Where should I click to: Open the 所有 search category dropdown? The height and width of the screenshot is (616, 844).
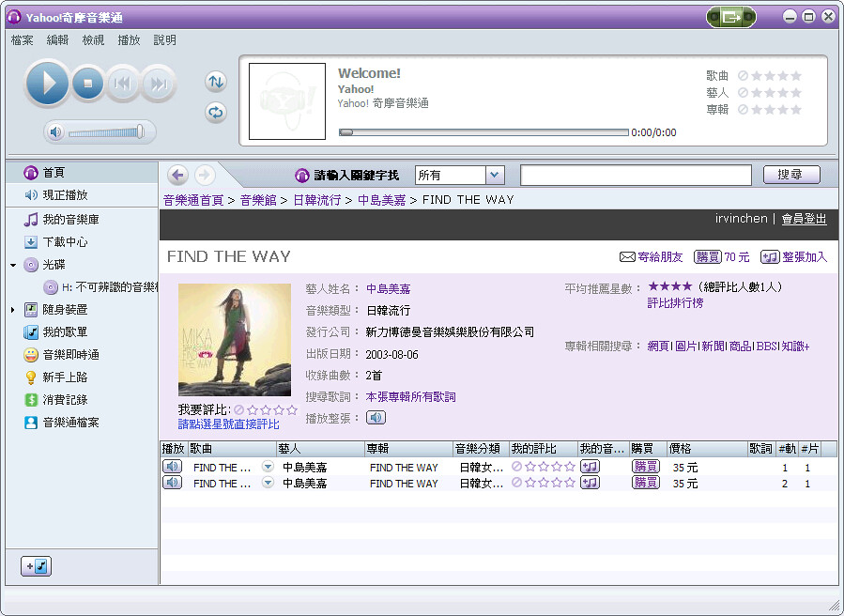pyautogui.click(x=495, y=176)
